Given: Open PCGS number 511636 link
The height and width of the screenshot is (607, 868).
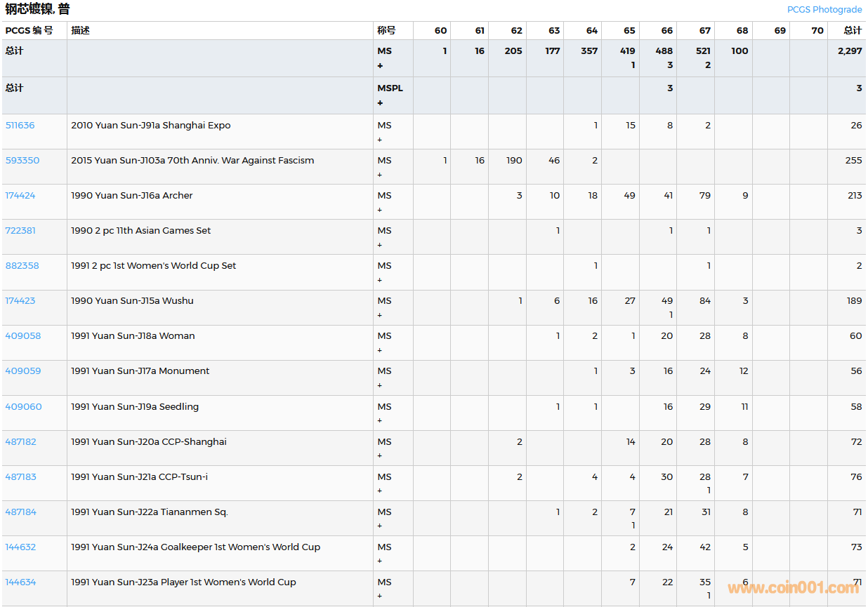Looking at the screenshot, I should coord(20,126).
